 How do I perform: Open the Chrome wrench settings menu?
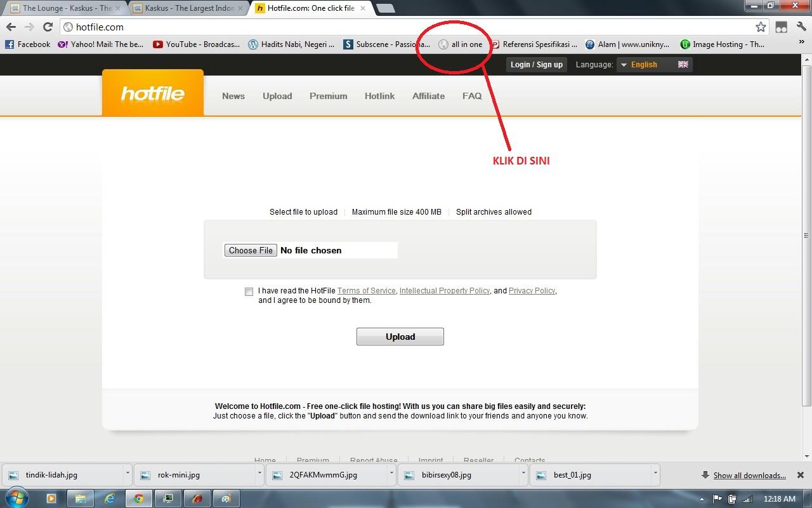click(x=801, y=27)
